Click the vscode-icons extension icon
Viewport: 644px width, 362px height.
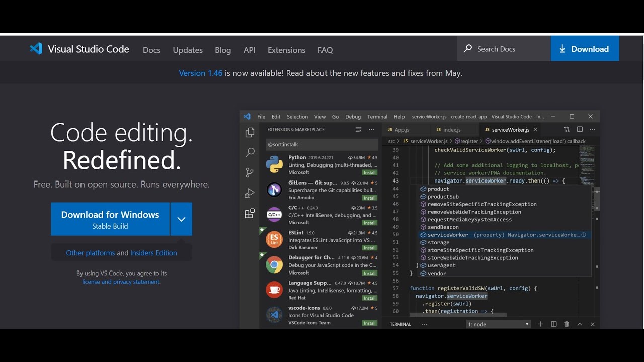click(x=274, y=315)
